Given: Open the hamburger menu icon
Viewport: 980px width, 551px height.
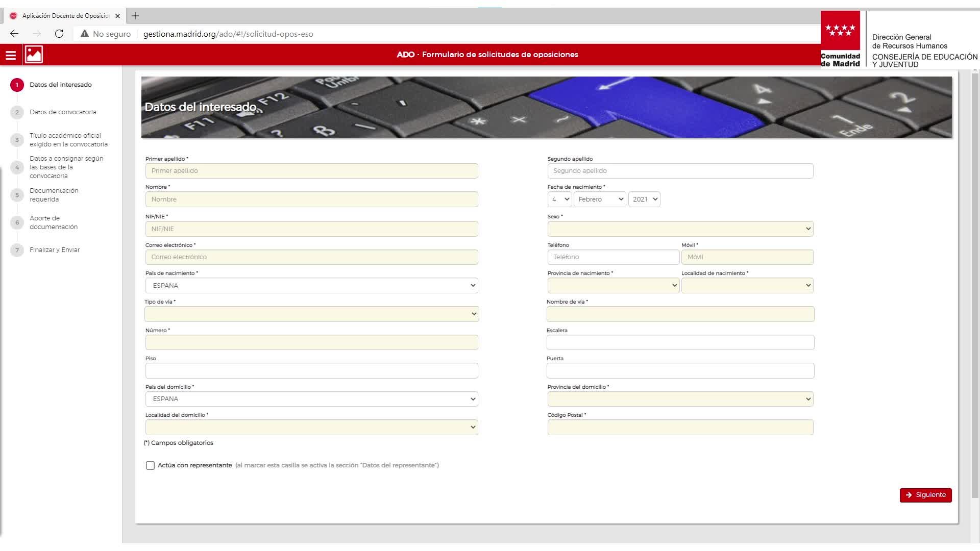Looking at the screenshot, I should point(11,55).
